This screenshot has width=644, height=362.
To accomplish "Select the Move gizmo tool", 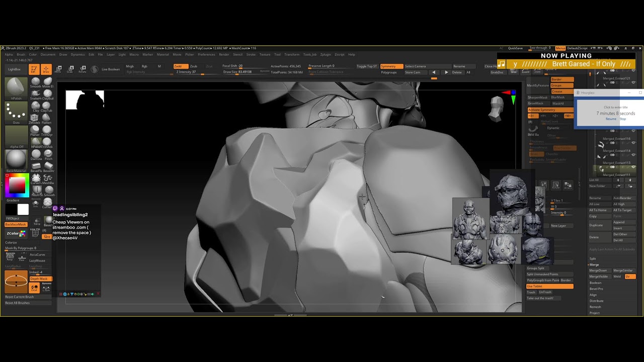I will point(58,69).
